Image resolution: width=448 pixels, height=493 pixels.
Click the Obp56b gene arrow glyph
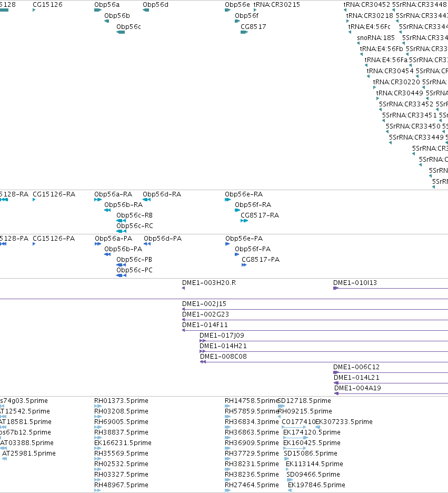point(106,21)
